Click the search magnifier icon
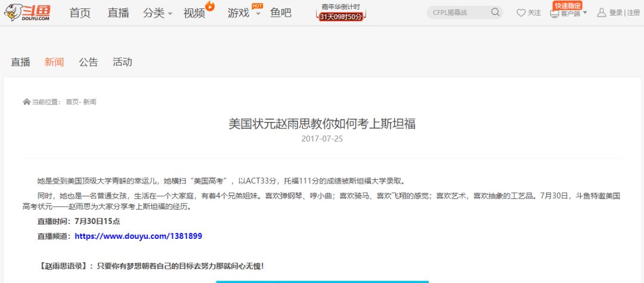 [x=496, y=13]
